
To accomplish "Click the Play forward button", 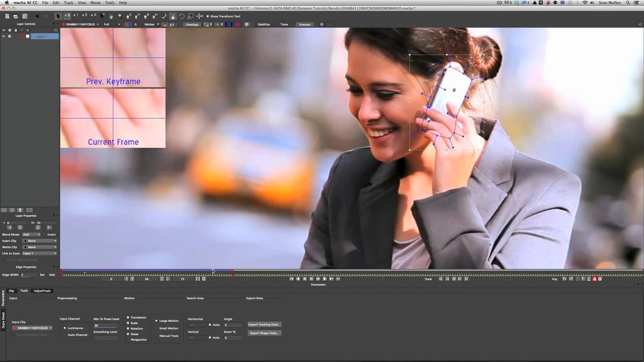I will point(325,279).
